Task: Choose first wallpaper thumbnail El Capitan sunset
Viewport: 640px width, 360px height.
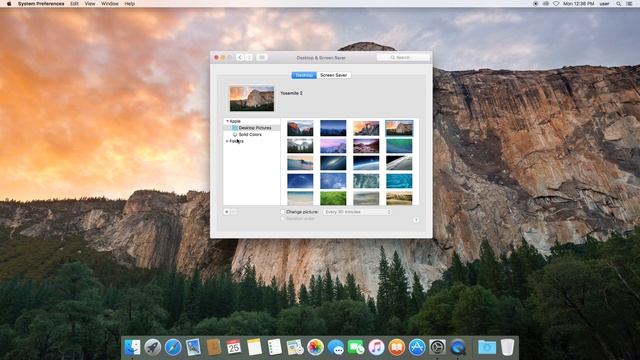Action: pyautogui.click(x=300, y=128)
